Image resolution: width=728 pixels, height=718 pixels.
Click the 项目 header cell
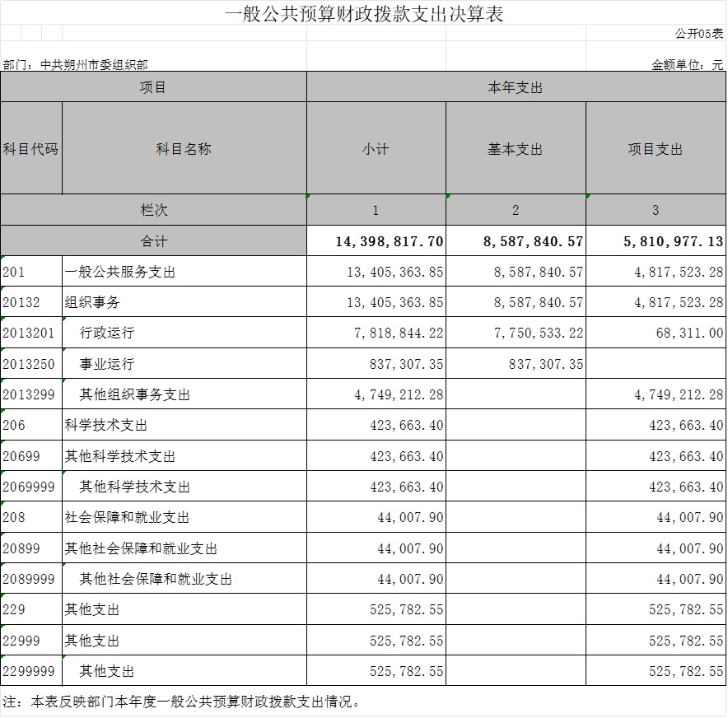tap(153, 86)
